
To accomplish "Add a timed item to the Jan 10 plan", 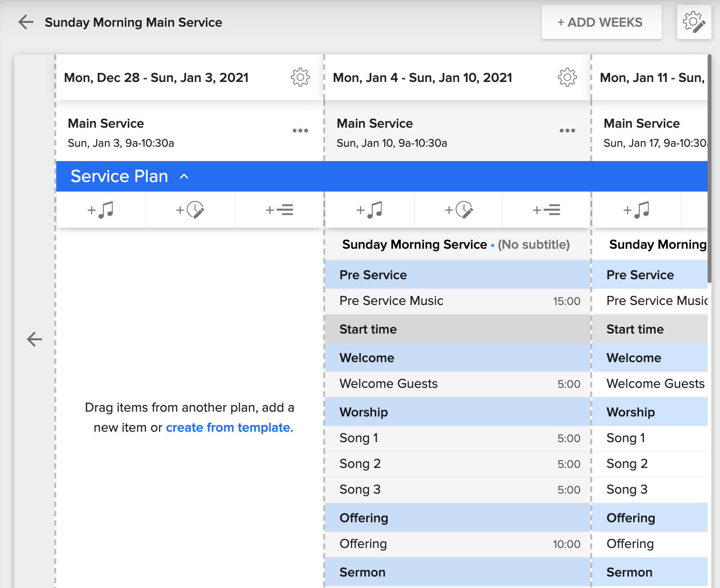I will pos(458,210).
